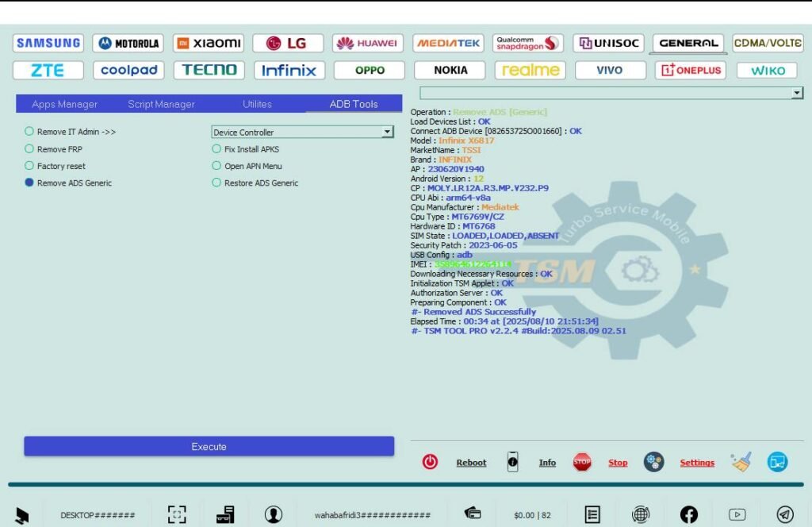Click the teal progress bar
Screen dimensions: 812x527
coord(406,484)
